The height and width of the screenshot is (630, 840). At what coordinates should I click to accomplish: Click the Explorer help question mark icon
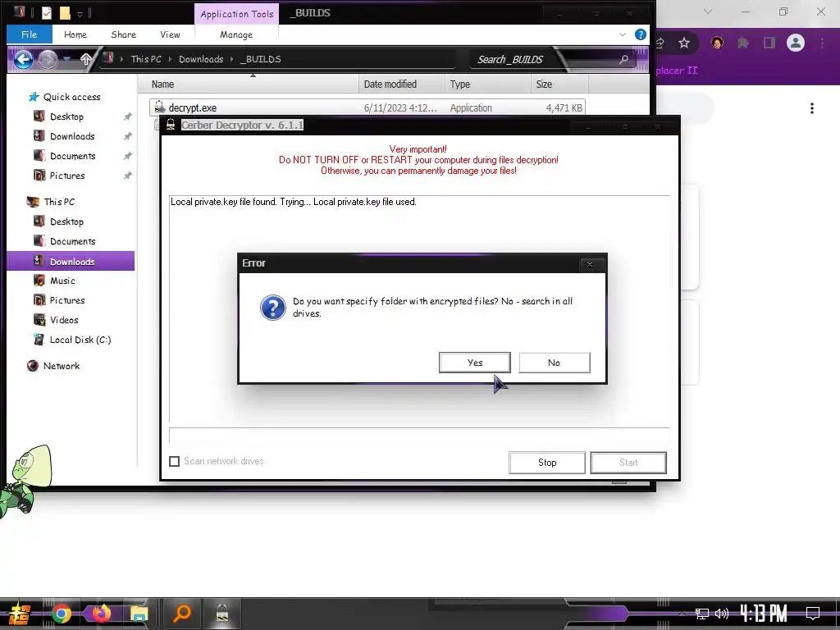click(x=640, y=34)
